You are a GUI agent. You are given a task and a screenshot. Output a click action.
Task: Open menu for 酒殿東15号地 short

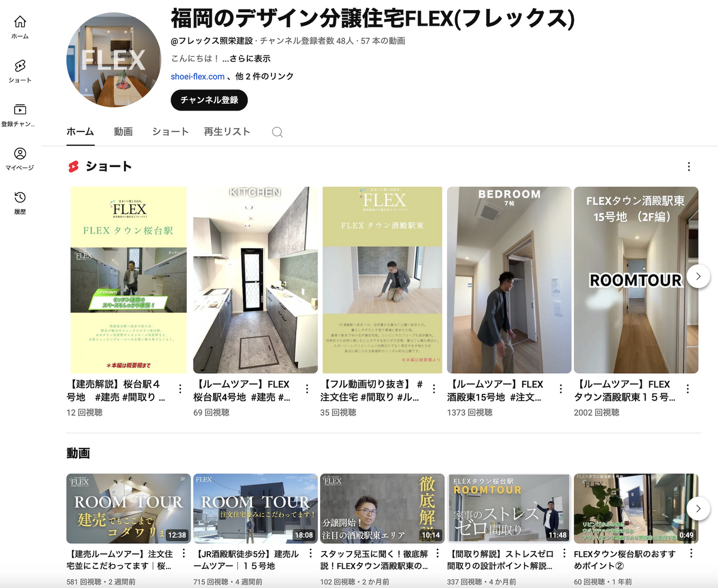point(560,389)
